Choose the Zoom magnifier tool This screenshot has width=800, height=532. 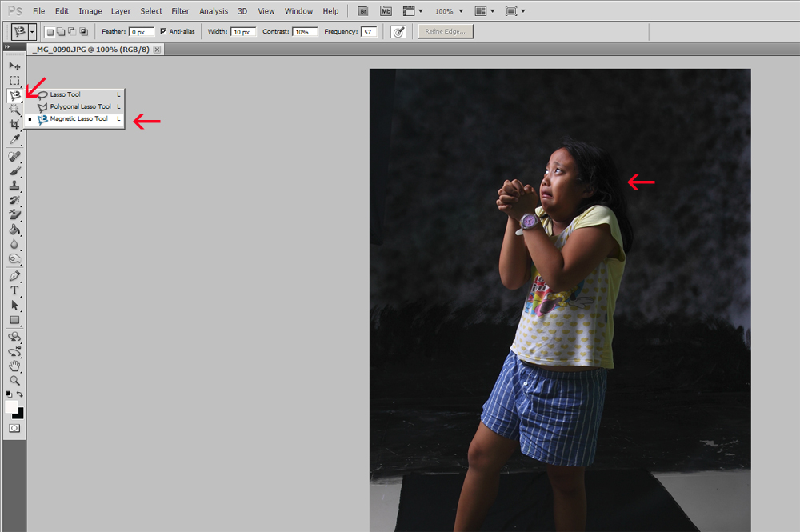[14, 381]
